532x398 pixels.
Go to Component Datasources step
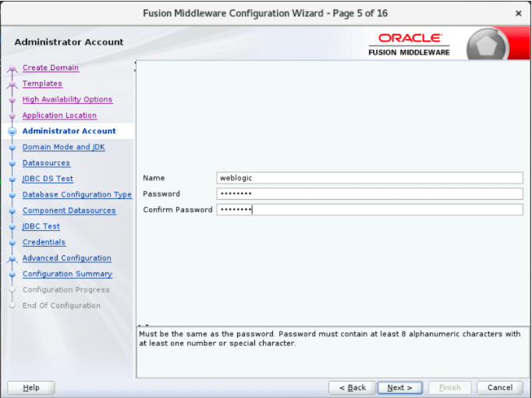(69, 211)
